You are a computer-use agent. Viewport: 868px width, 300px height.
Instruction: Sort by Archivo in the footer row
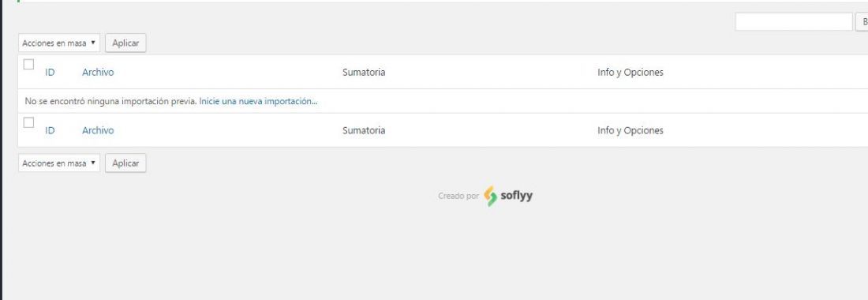pyautogui.click(x=98, y=130)
